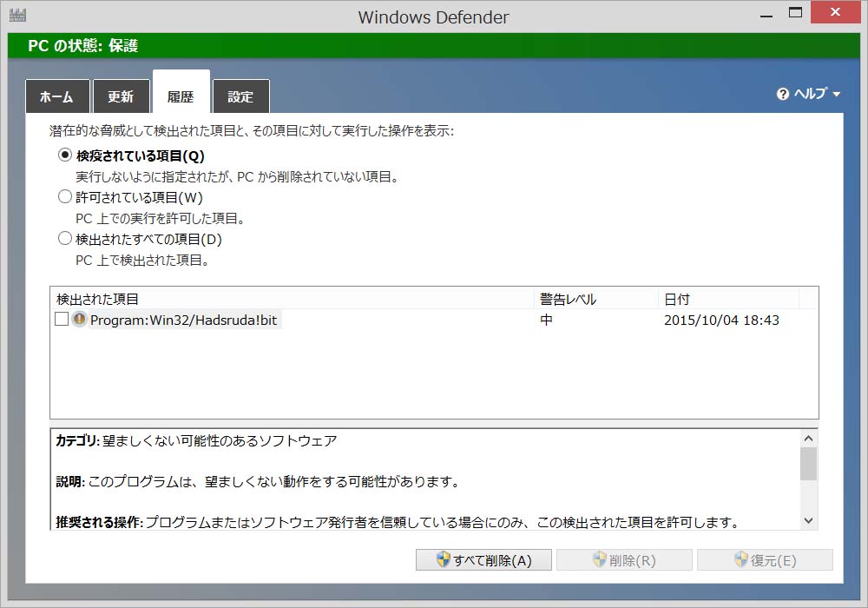Image resolution: width=868 pixels, height=608 pixels.
Task: Click the Windows Defender castle icon in title bar
Action: point(17,15)
